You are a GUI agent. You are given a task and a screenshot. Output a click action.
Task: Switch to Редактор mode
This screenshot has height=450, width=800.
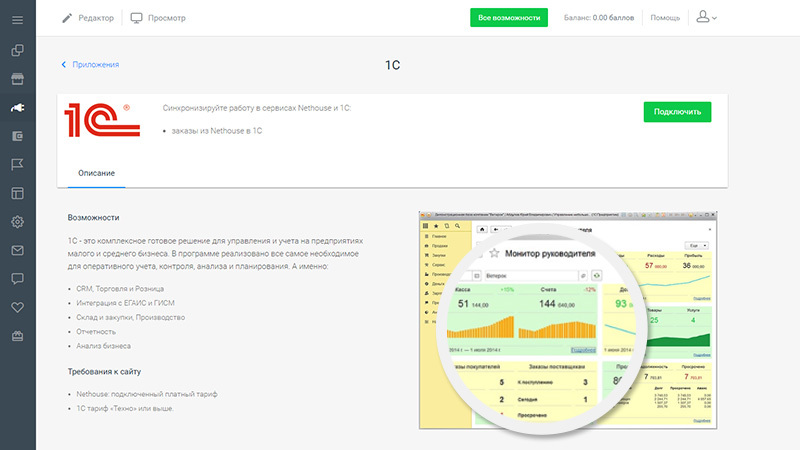(x=88, y=18)
